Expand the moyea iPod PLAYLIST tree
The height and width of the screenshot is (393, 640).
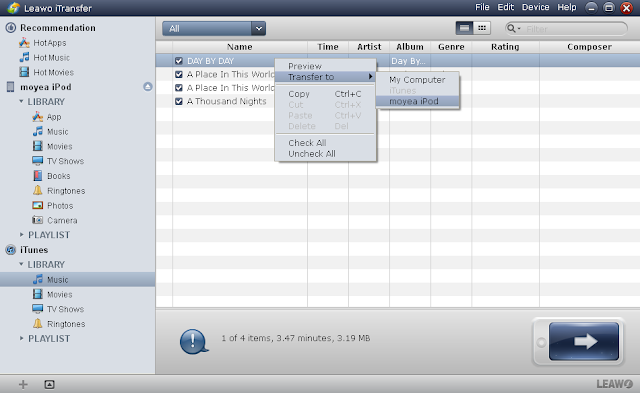click(x=21, y=235)
